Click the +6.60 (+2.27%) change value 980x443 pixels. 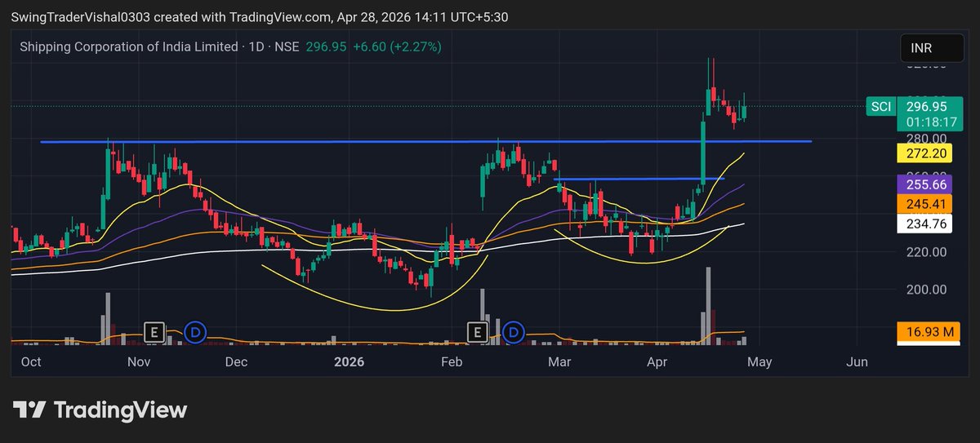(396, 47)
